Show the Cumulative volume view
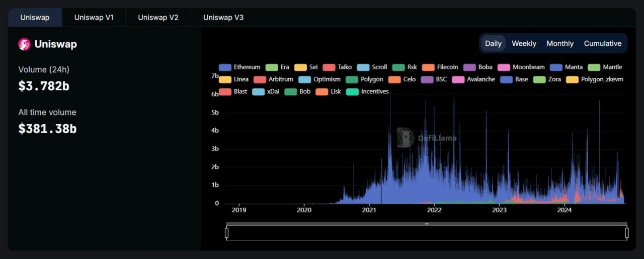This screenshot has height=259, width=644. pos(602,43)
